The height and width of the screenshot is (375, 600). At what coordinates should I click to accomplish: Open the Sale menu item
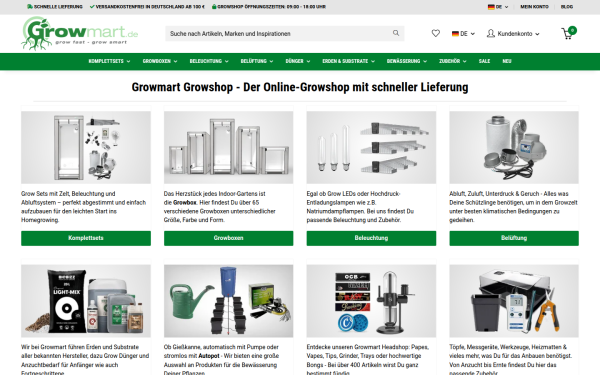(x=484, y=61)
